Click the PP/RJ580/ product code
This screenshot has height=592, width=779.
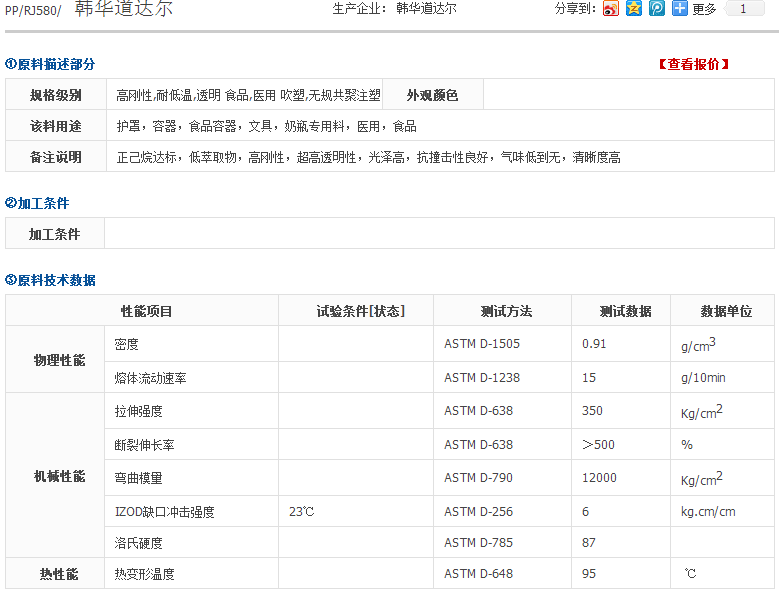pos(33,10)
